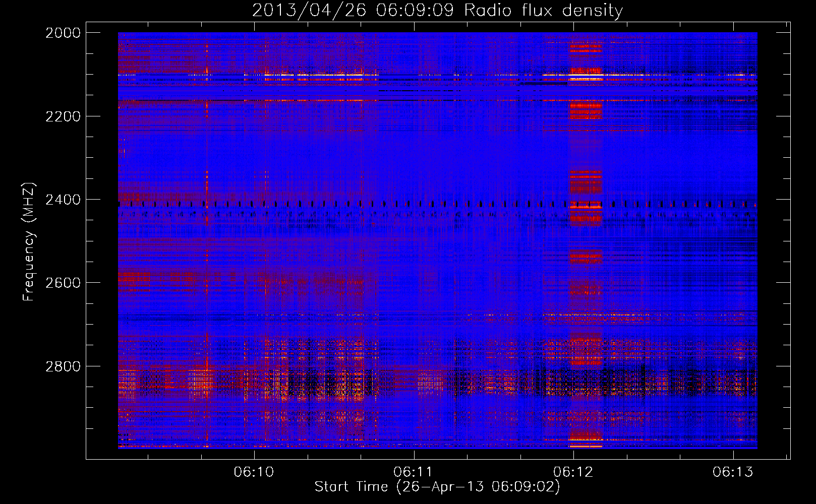This screenshot has height=504, width=816.
Task: Click the frequency tick label "2200"
Action: pyautogui.click(x=63, y=116)
